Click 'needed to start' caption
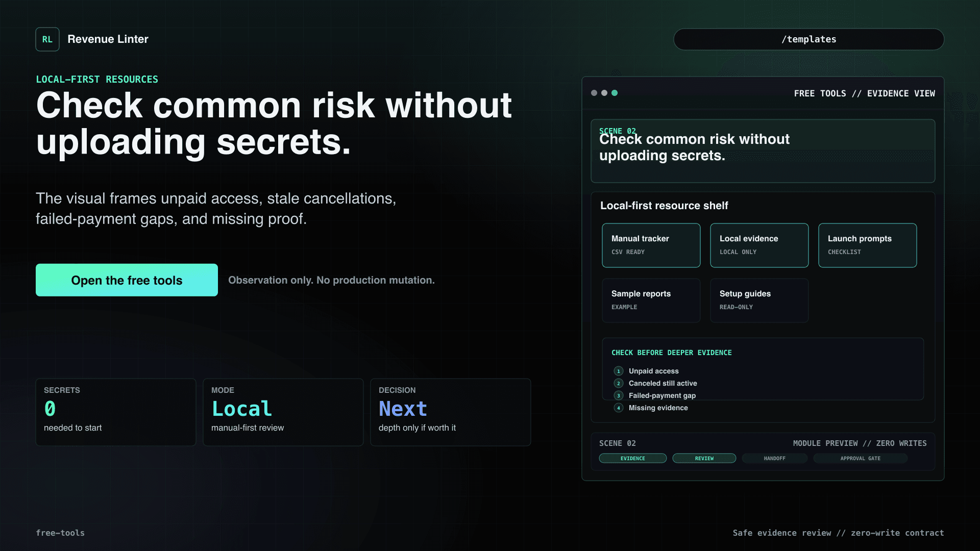The width and height of the screenshot is (980, 551). coord(73,428)
